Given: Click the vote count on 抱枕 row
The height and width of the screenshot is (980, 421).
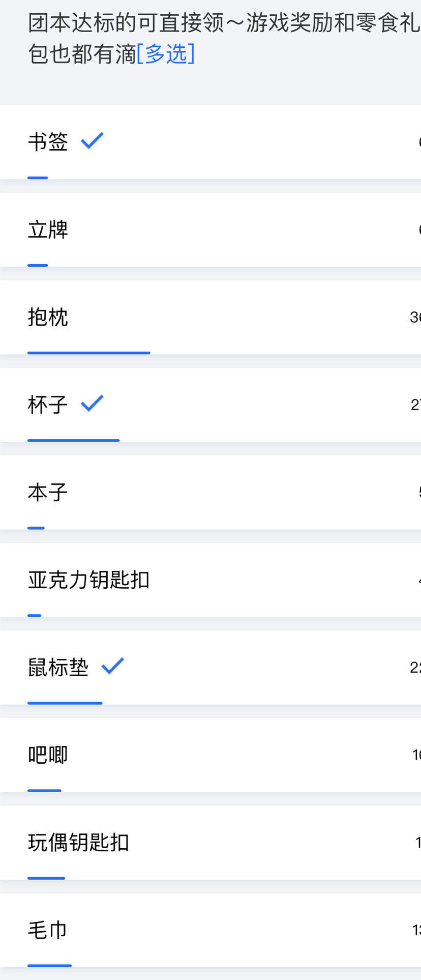Looking at the screenshot, I should coord(415,317).
